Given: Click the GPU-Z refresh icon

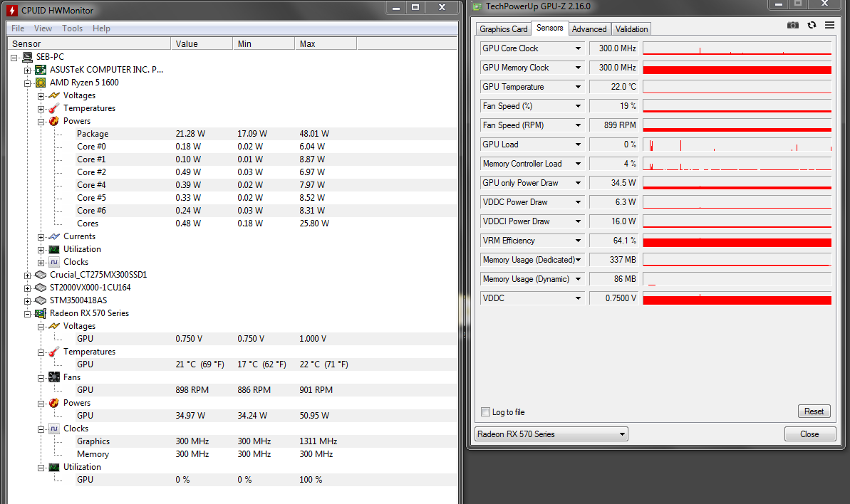Looking at the screenshot, I should (812, 25).
